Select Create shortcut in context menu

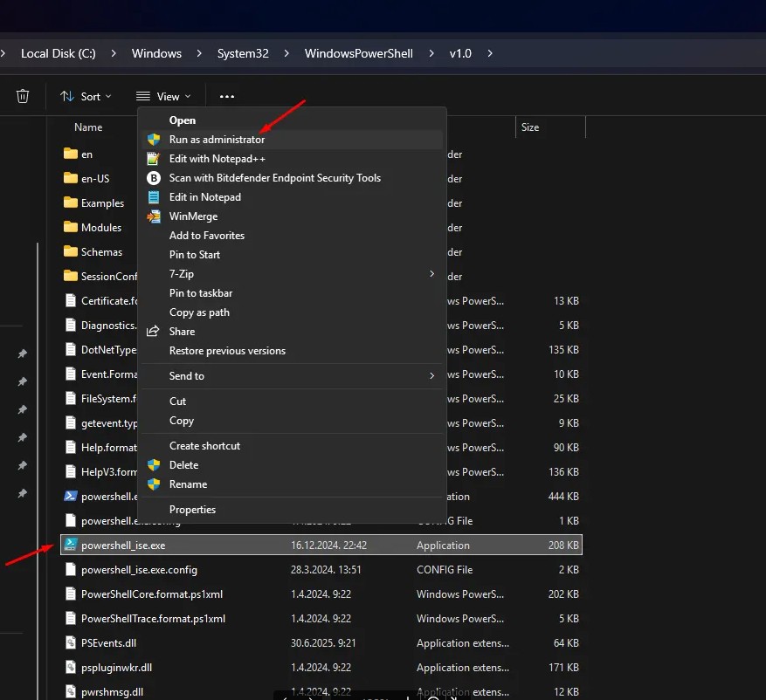[204, 446]
